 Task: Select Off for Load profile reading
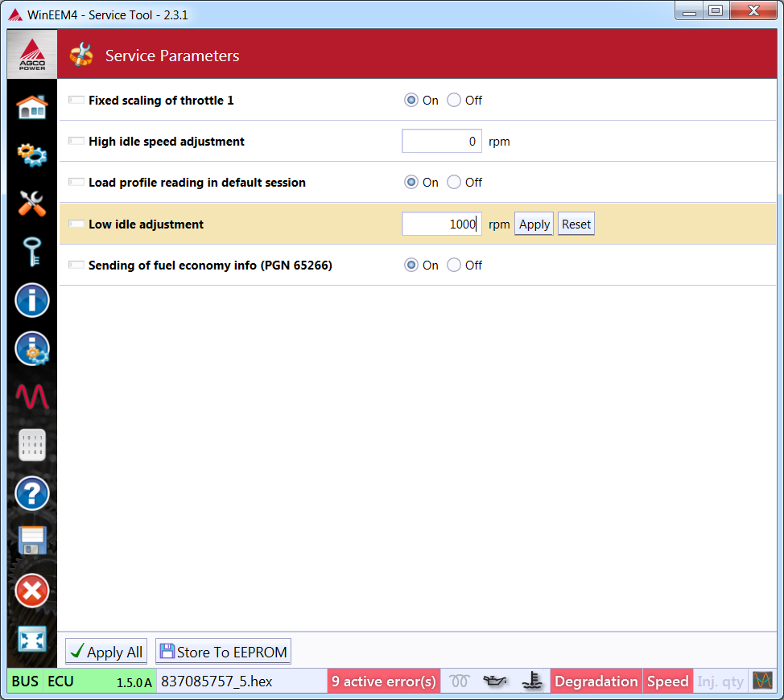(454, 183)
